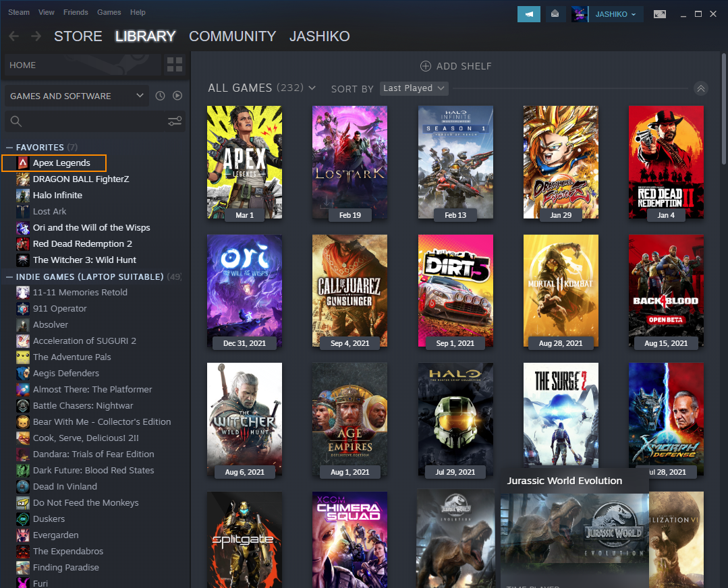Viewport: 728px width, 588px height.
Task: Open the Friends menu
Action: 76,12
